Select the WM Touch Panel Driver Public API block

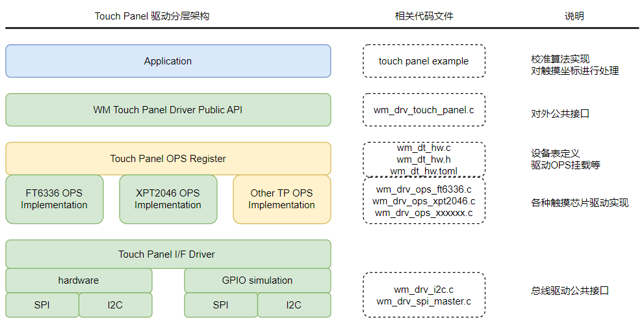point(168,110)
